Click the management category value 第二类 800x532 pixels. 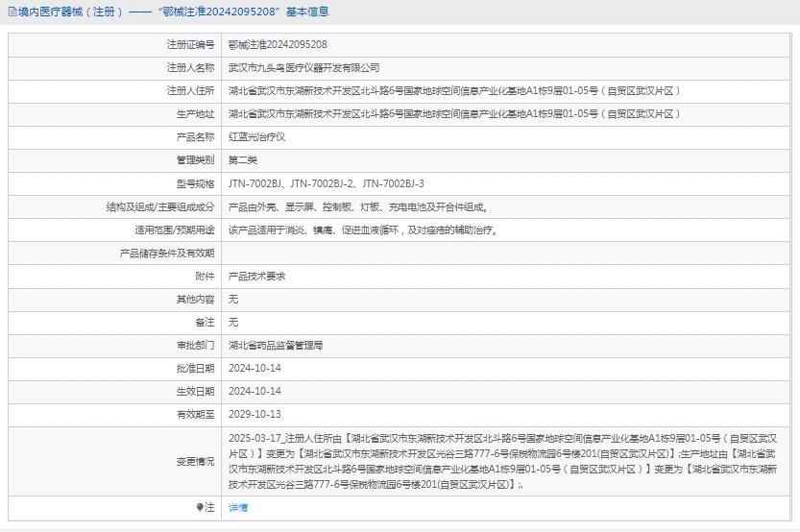click(x=243, y=160)
